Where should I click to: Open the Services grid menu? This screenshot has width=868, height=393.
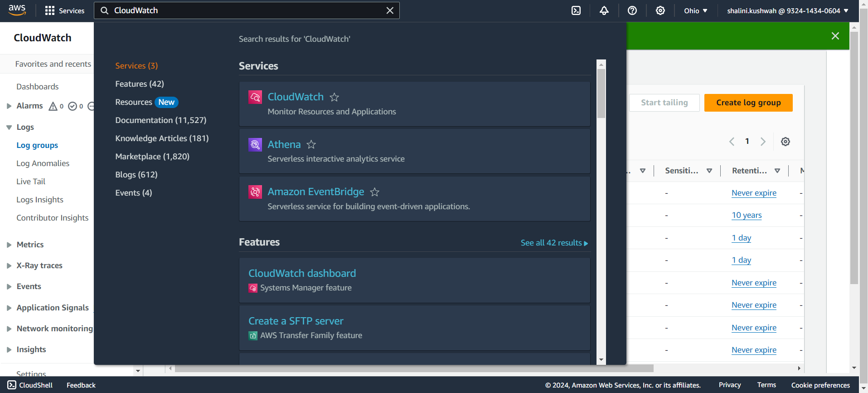pos(64,10)
